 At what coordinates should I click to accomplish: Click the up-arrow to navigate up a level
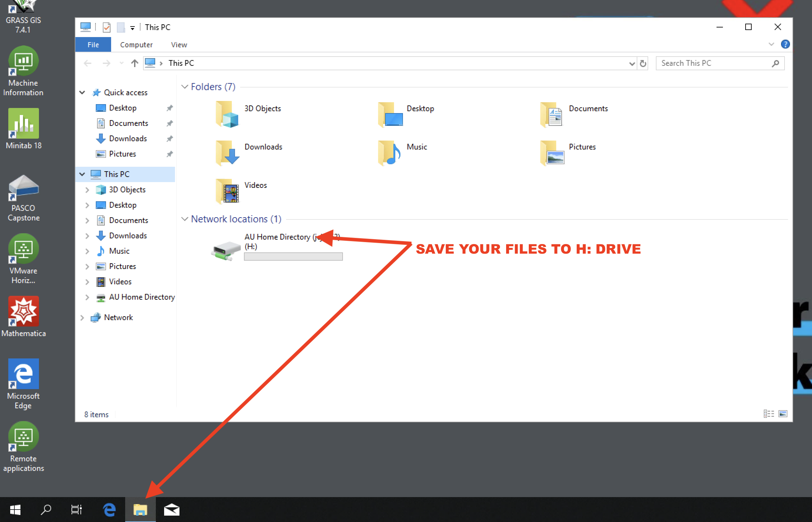pos(134,63)
